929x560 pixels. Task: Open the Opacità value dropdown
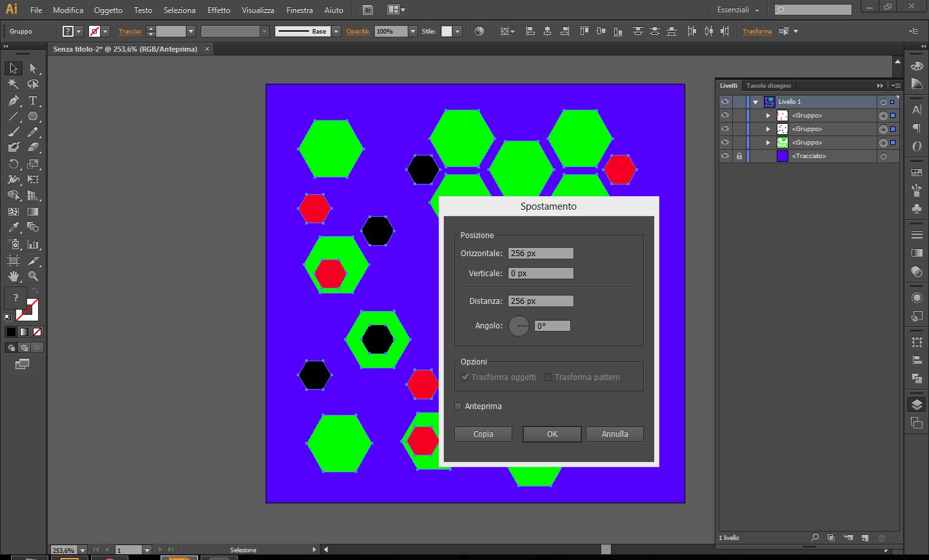413,32
